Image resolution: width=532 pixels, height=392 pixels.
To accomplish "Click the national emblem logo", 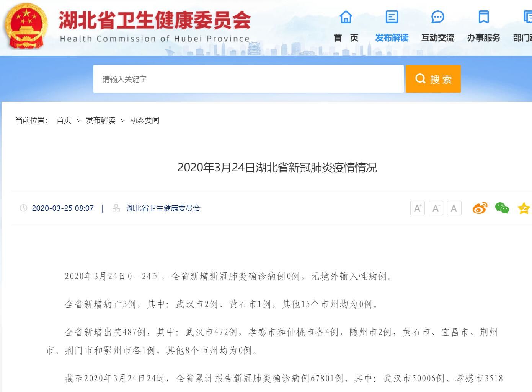I will pos(26,26).
